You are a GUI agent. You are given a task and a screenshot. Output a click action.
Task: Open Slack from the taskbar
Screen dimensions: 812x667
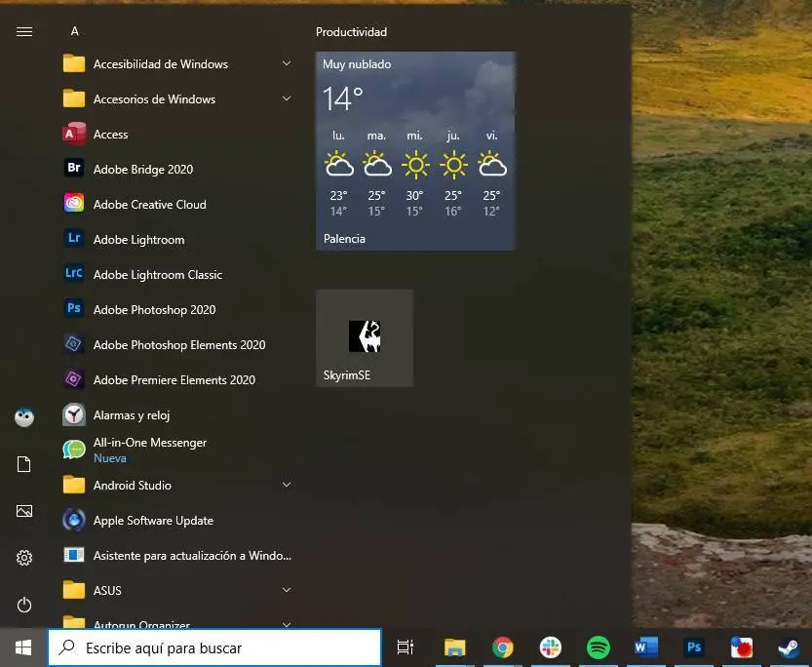[x=551, y=647]
